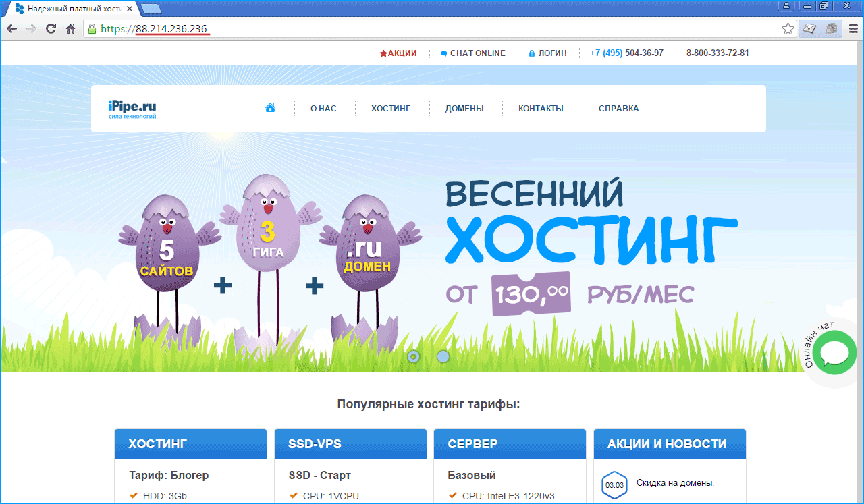The image size is (864, 504).
Task: Open the Chrome hamburger menu
Action: point(854,29)
